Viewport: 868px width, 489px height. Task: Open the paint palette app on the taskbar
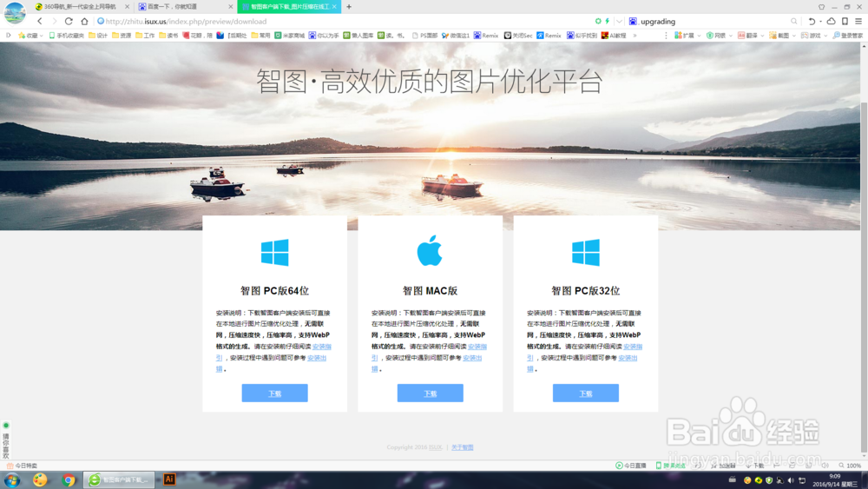(40, 479)
